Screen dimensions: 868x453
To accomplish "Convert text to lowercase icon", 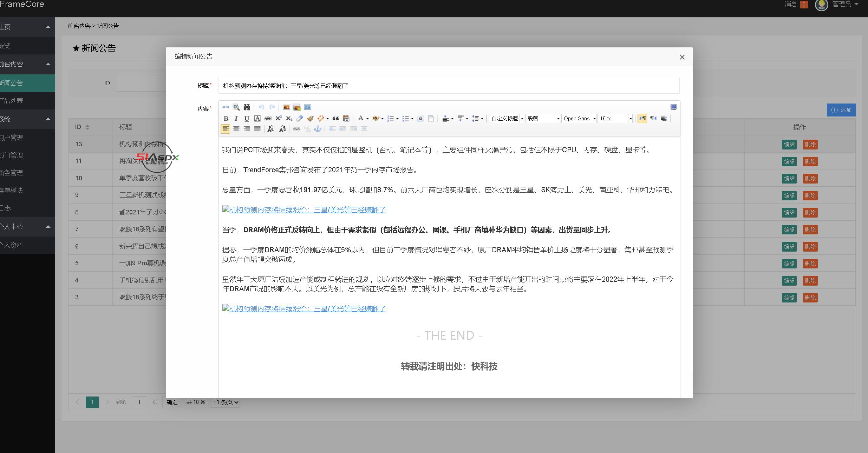I will point(282,129).
